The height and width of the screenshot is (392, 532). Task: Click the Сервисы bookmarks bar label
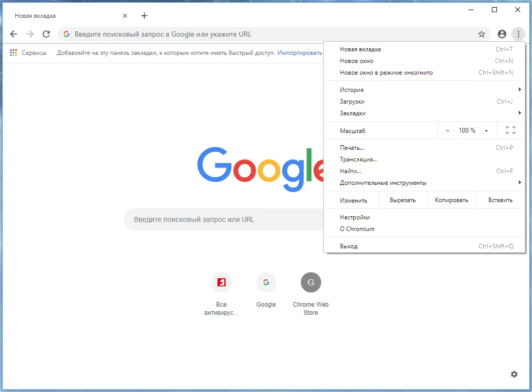point(34,53)
